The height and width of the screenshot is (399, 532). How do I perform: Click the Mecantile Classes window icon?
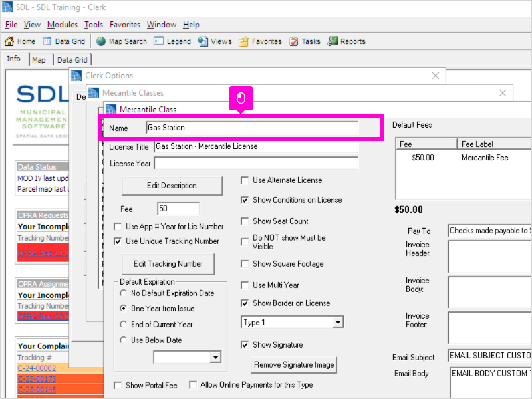click(94, 93)
